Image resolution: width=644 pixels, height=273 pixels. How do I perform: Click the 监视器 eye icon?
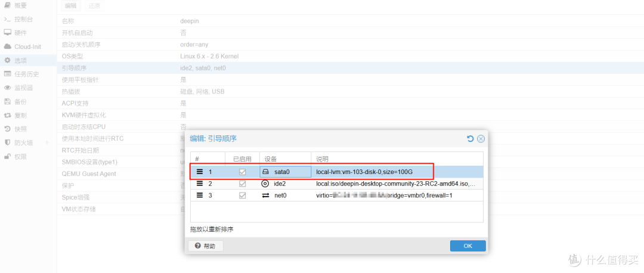[7, 88]
